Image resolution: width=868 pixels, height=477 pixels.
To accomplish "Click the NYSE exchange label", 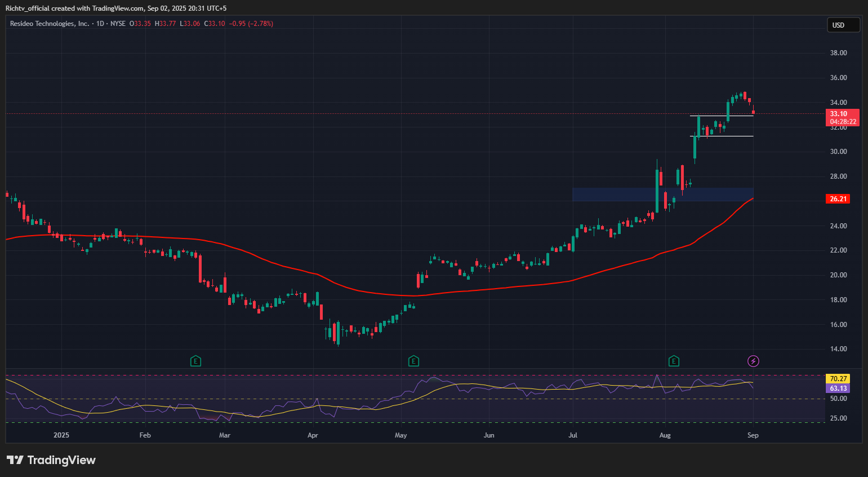I will (118, 24).
